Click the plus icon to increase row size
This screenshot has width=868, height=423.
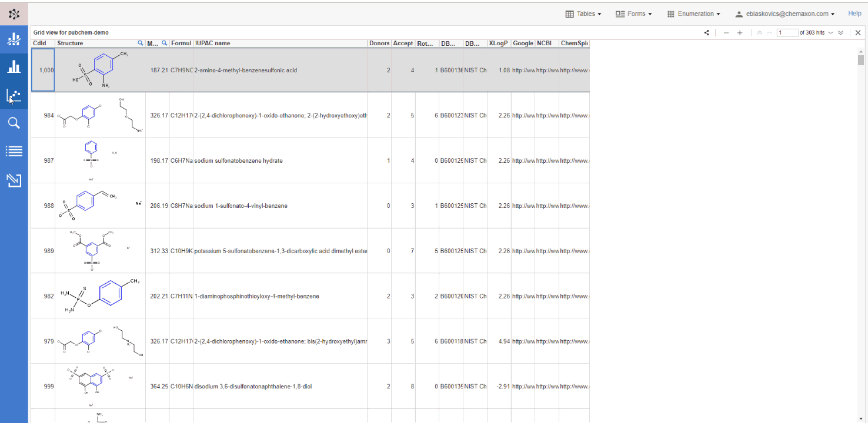click(x=740, y=33)
